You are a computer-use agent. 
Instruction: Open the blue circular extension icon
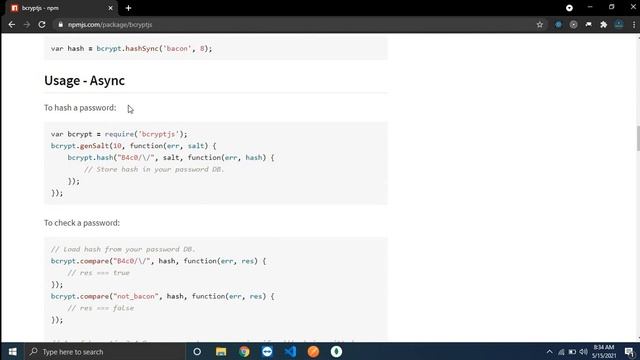(558, 24)
